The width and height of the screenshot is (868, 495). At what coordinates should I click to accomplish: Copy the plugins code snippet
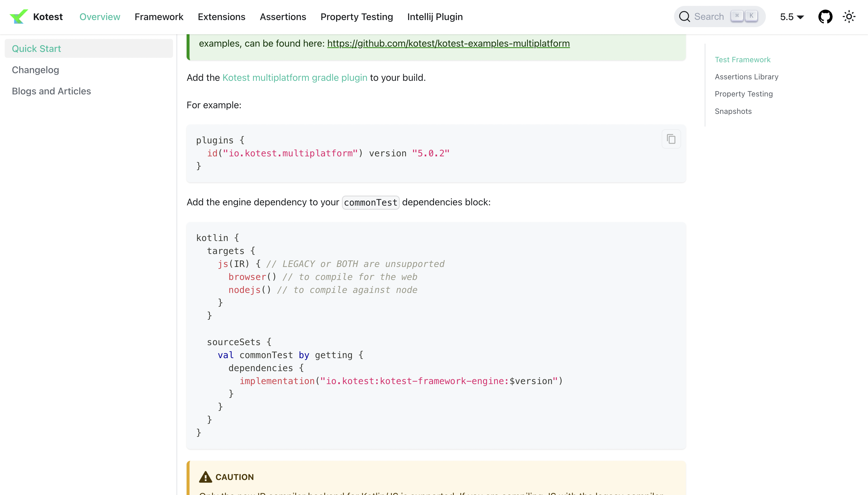click(671, 139)
